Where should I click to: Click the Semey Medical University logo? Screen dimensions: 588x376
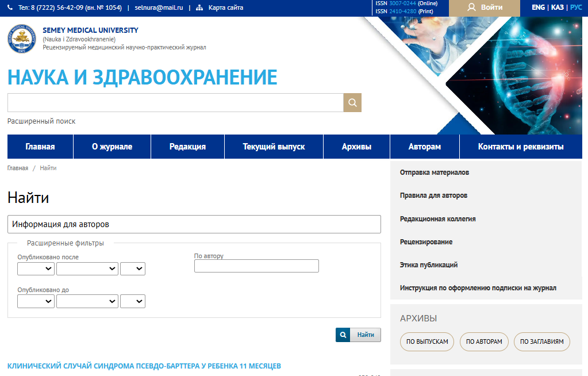tap(22, 39)
